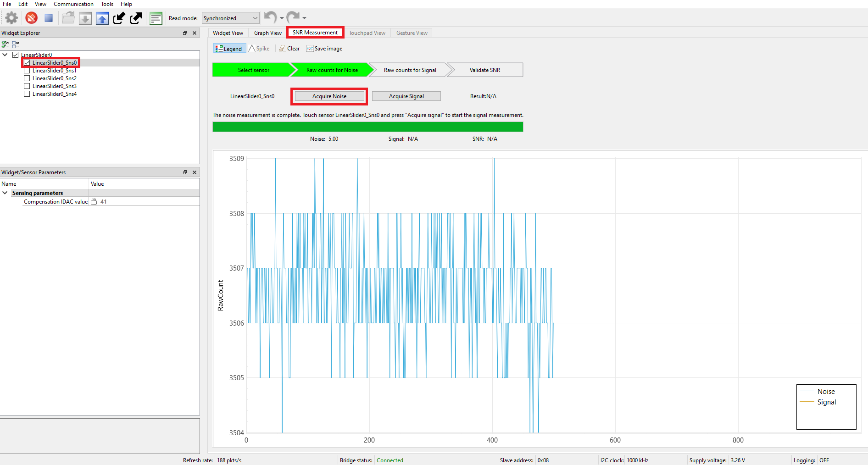Click the Raw counts for Noise step
The height and width of the screenshot is (465, 868).
coord(332,70)
